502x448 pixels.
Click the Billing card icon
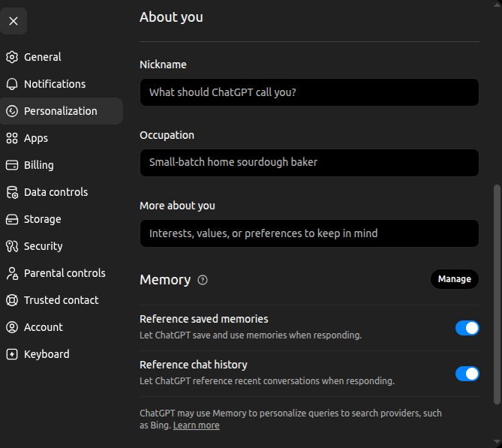click(x=12, y=165)
